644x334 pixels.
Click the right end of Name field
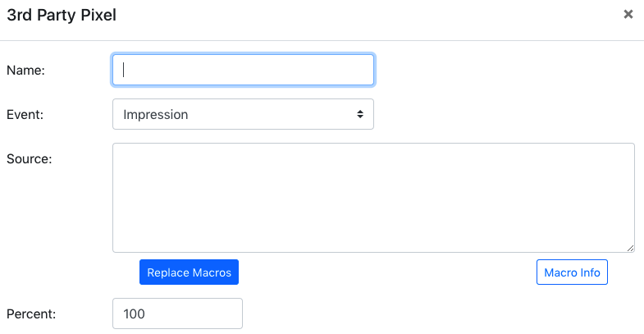click(369, 70)
